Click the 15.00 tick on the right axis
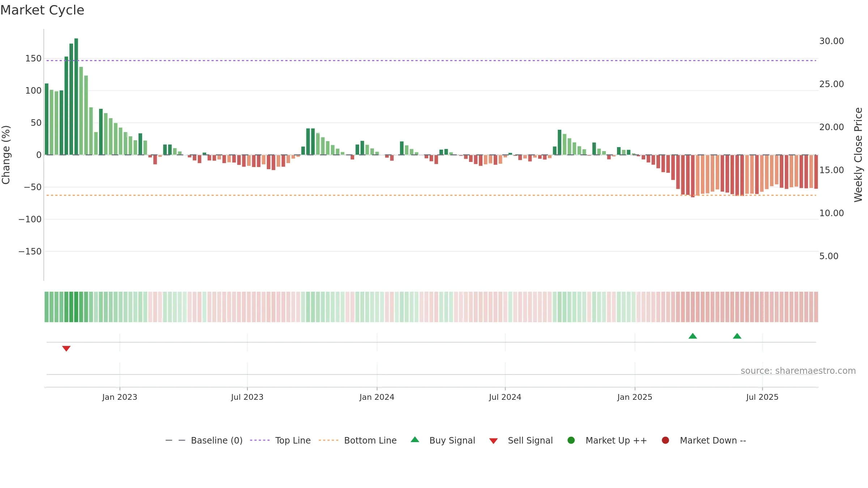This screenshot has height=488, width=868. (831, 170)
